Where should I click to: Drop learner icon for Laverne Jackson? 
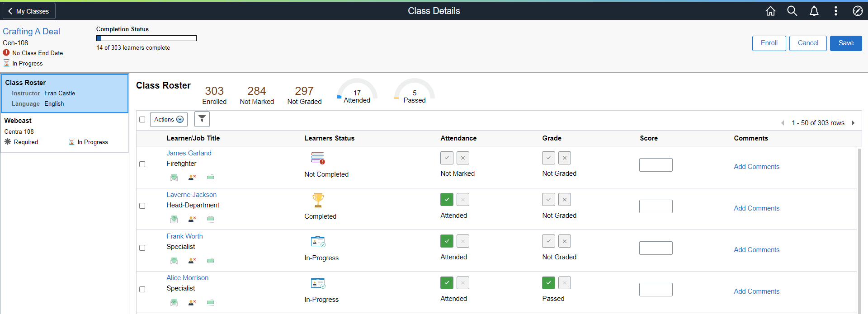tap(192, 219)
